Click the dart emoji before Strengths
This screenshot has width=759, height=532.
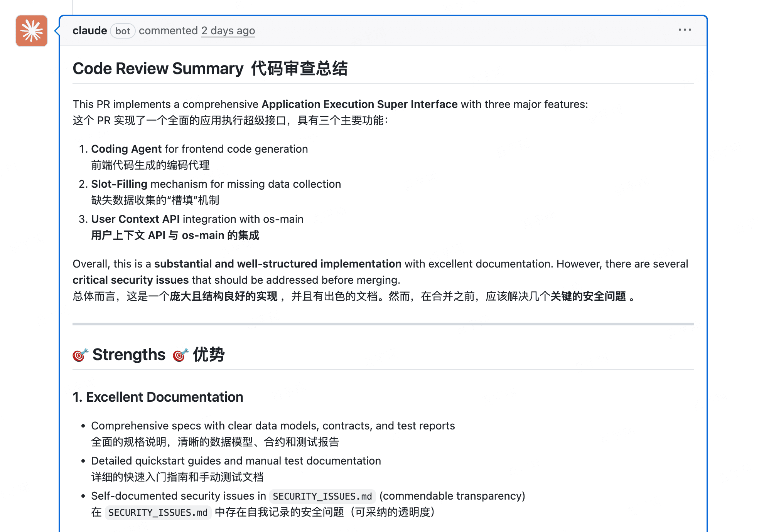[80, 355]
